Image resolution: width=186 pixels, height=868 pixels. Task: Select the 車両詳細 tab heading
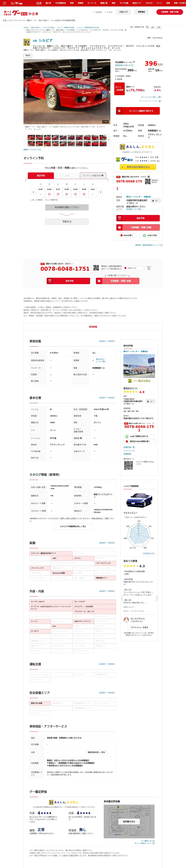tap(93, 327)
